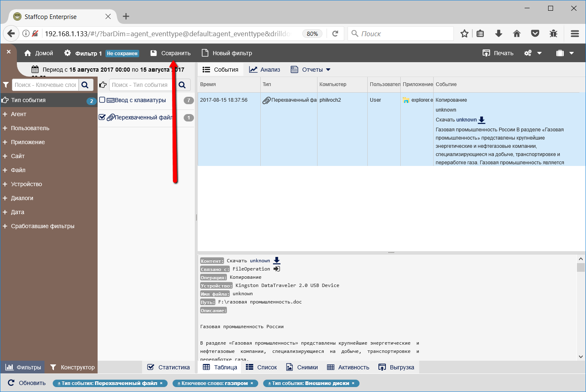The width and height of the screenshot is (586, 392).
Task: Click the FileOperation link icon in the details pane
Action: click(277, 269)
